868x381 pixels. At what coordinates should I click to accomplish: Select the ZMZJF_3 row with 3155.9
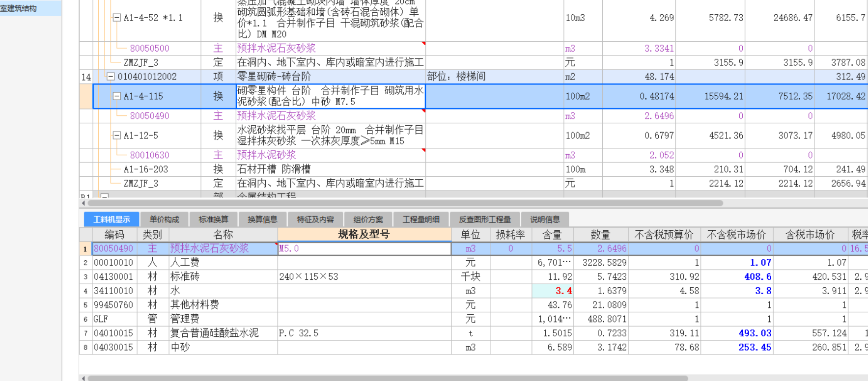(x=140, y=62)
